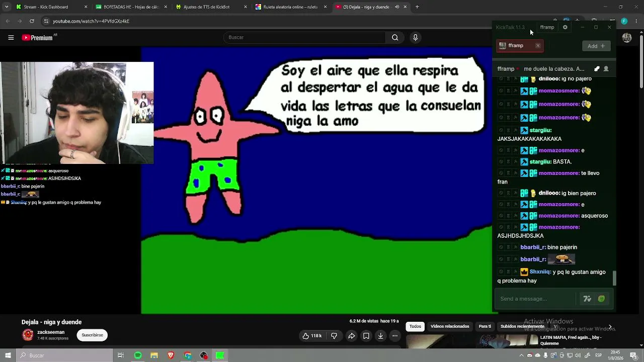
Task: Open more actions menu under the video
Action: coord(395,336)
